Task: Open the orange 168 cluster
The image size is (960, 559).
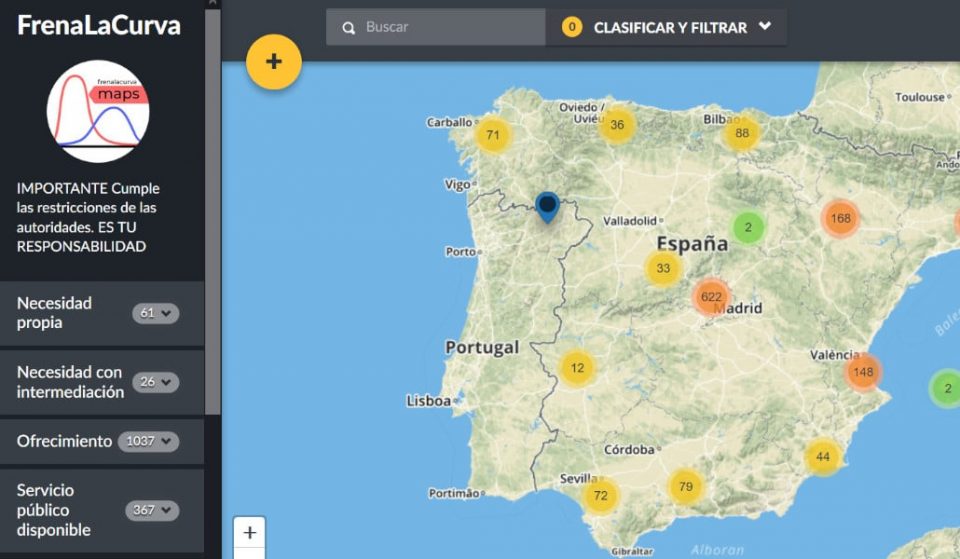Action: tap(841, 218)
